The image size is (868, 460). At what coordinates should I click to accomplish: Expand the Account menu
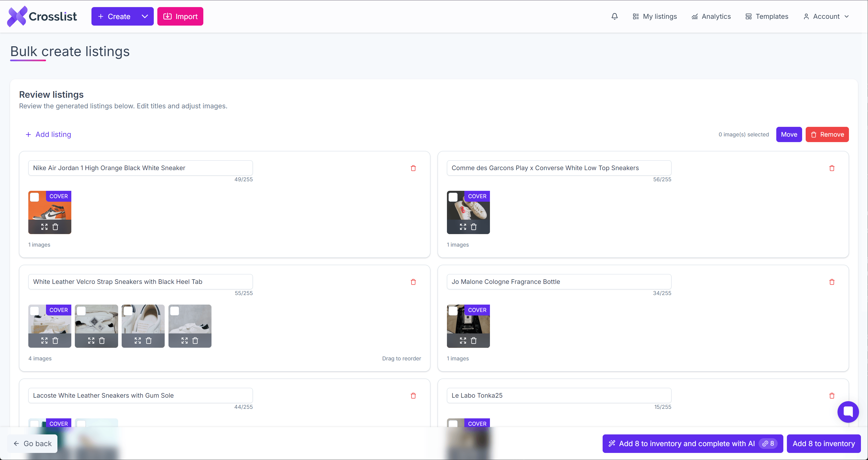[x=826, y=16]
